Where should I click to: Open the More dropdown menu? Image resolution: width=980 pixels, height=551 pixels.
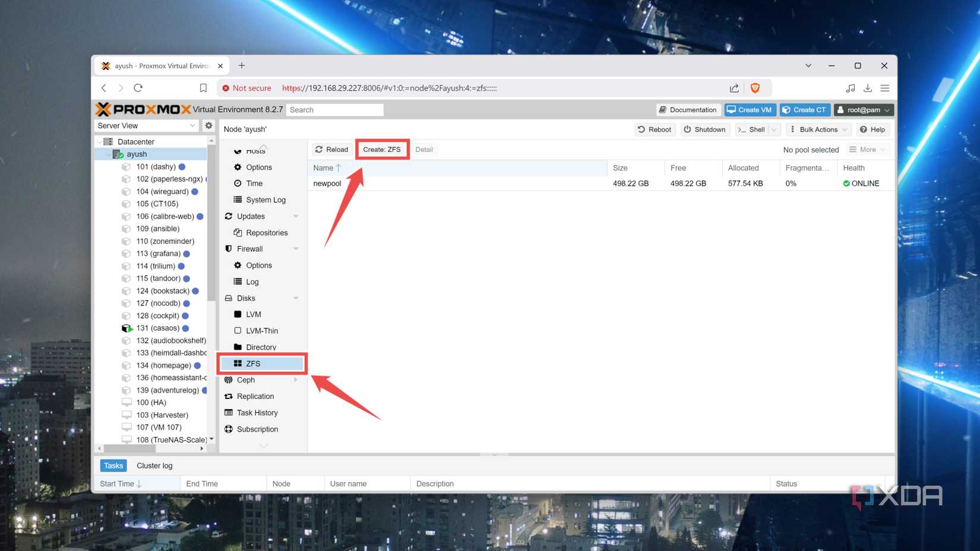(867, 149)
